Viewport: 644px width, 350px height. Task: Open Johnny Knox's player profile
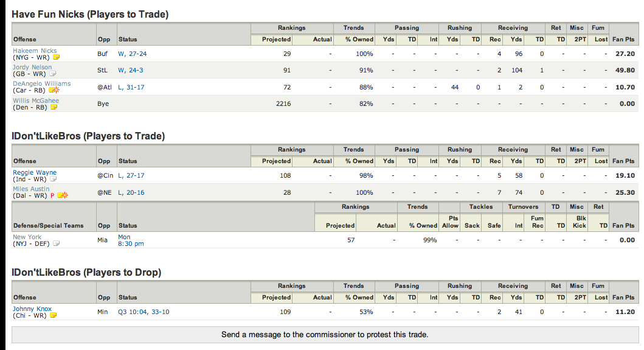coord(32,309)
